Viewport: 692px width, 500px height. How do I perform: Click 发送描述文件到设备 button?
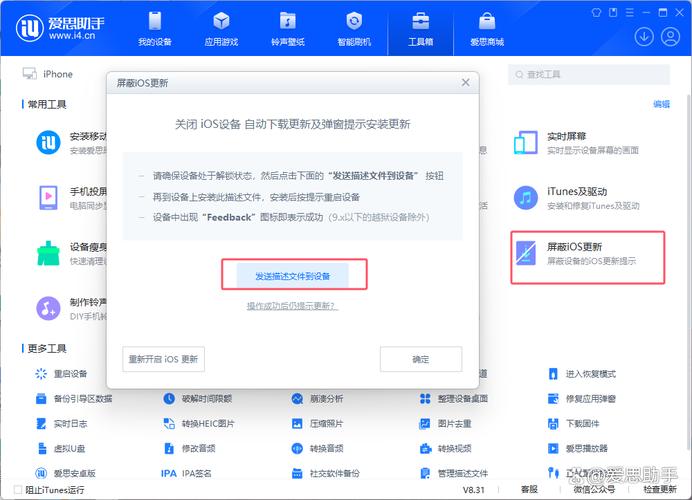[x=293, y=276]
